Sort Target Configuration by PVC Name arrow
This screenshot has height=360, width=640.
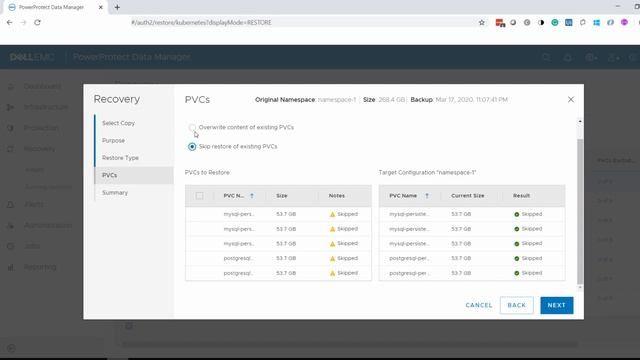click(427, 196)
